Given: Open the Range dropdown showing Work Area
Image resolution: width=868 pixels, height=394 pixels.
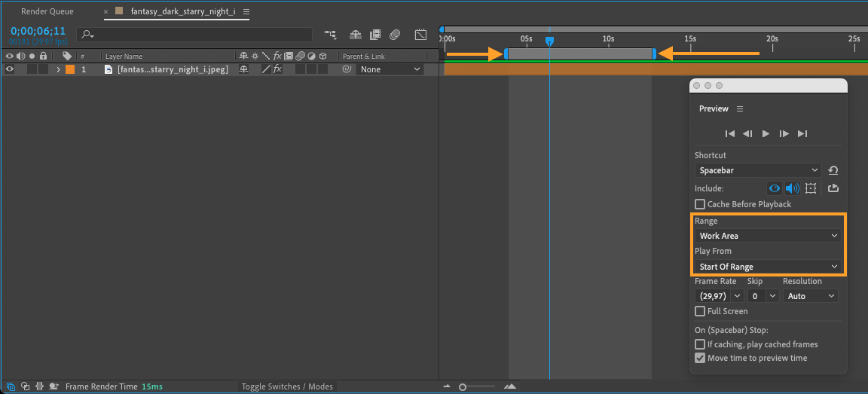Looking at the screenshot, I should coord(767,236).
